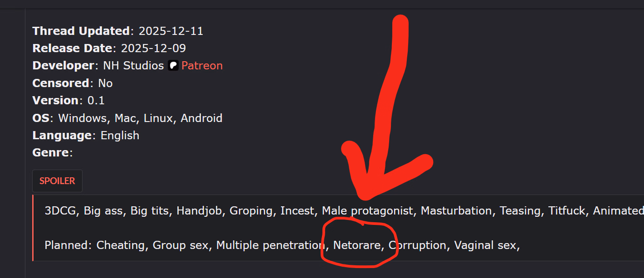Click the Thread Updated date 2025-12-11
This screenshot has height=278, width=644.
[171, 31]
